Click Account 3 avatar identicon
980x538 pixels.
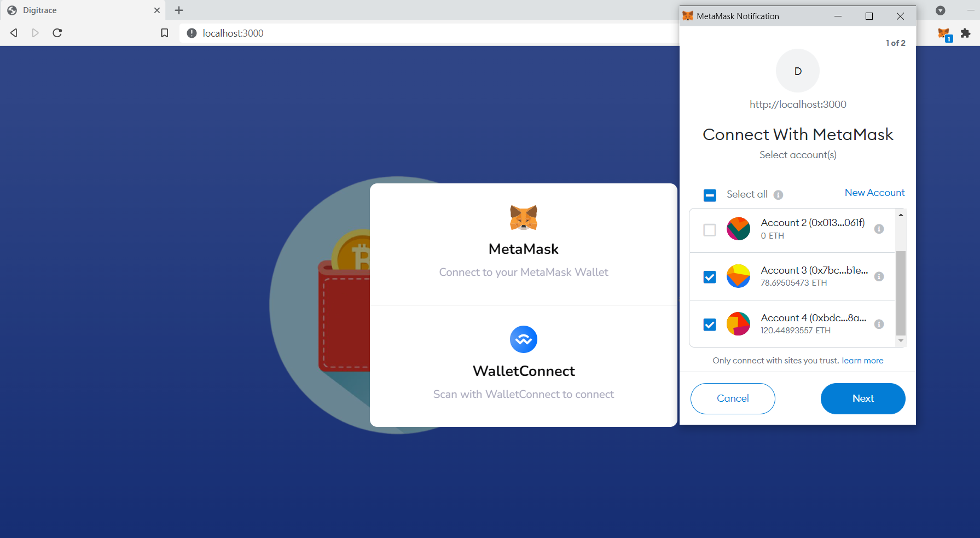click(x=738, y=276)
